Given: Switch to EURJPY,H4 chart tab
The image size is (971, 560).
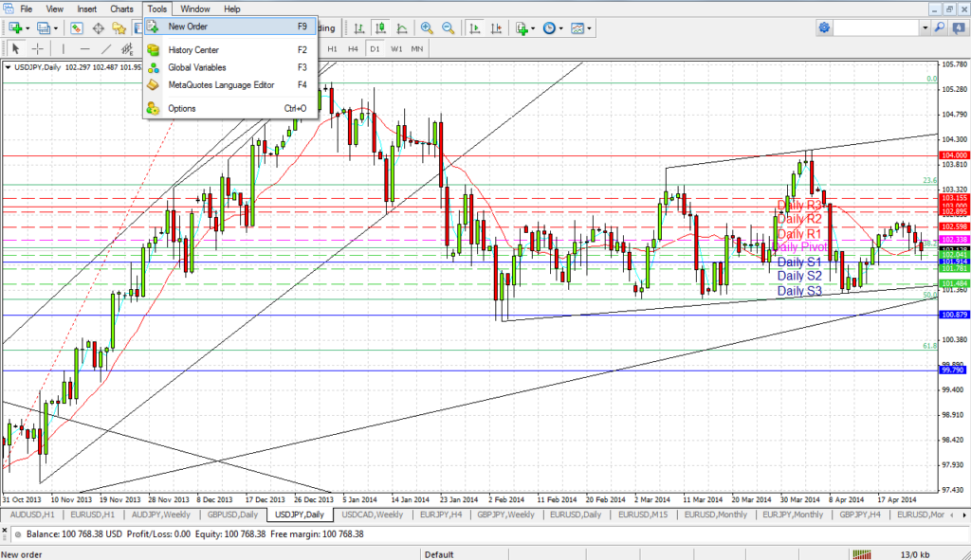Looking at the screenshot, I should (x=441, y=515).
